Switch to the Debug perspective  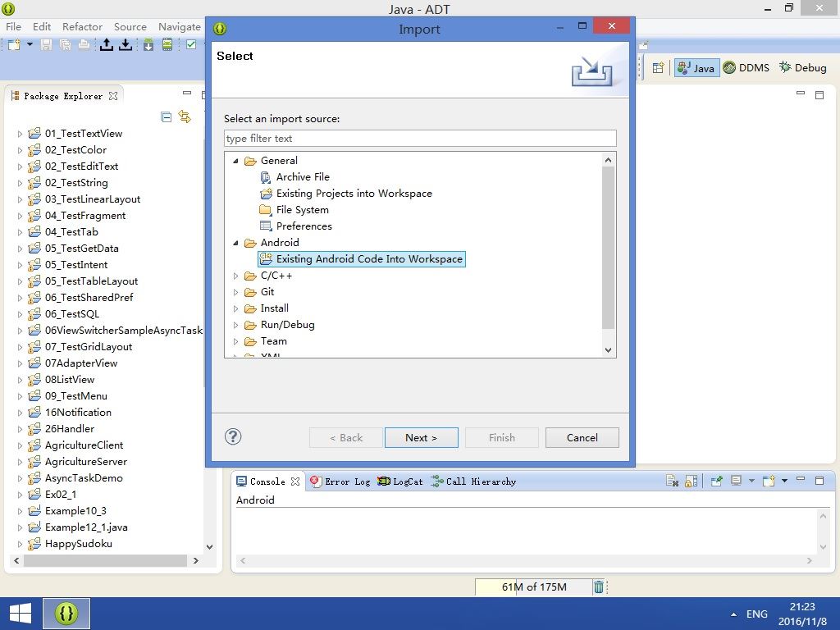pos(803,67)
